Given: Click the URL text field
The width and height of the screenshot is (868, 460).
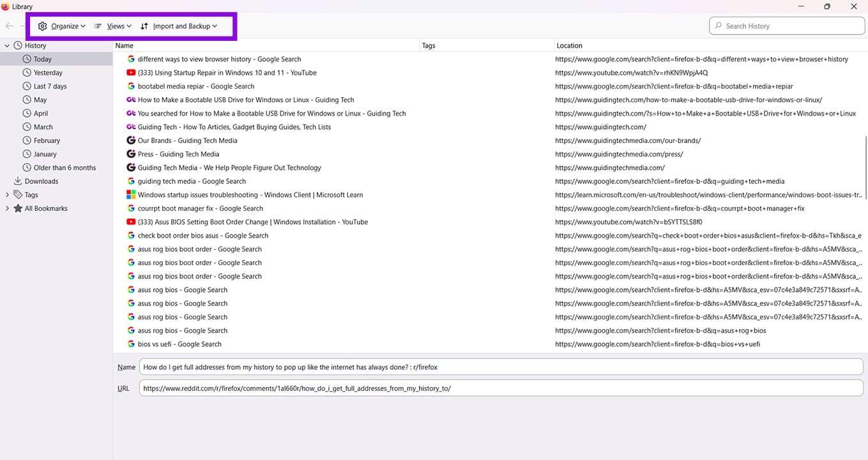Looking at the screenshot, I should 501,388.
